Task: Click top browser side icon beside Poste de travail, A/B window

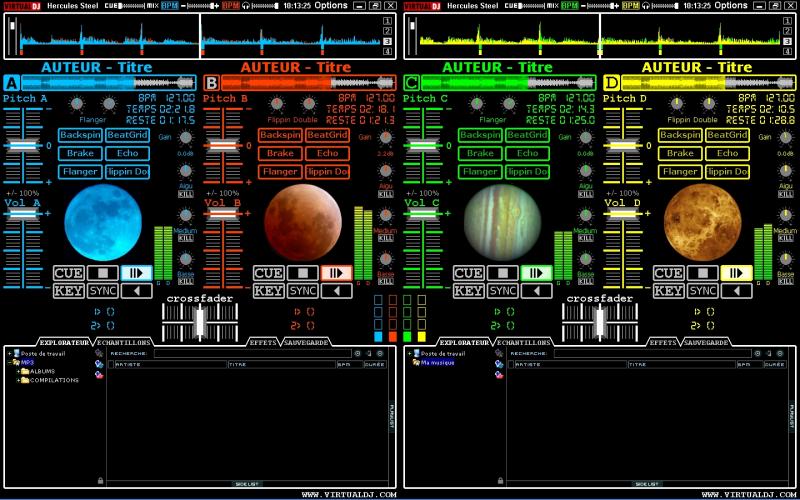Action: (x=99, y=353)
